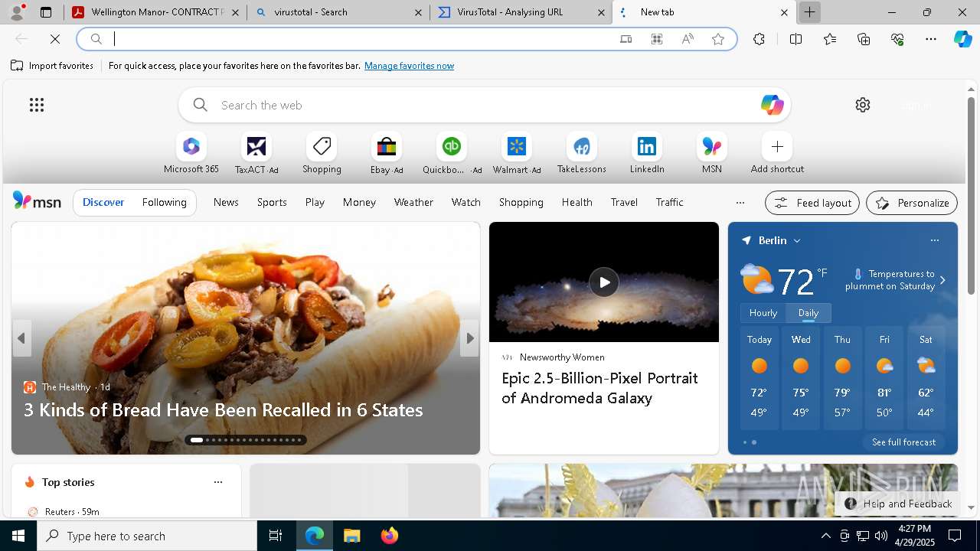Screen dimensions: 980x551
Task: Switch to Wellington Manor PDF tab
Action: pos(156,12)
